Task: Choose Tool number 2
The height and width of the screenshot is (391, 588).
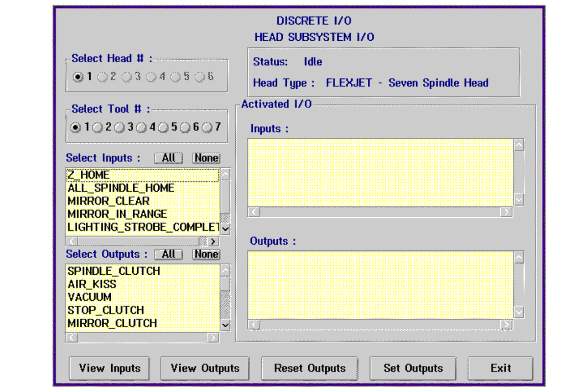Action: point(98,127)
